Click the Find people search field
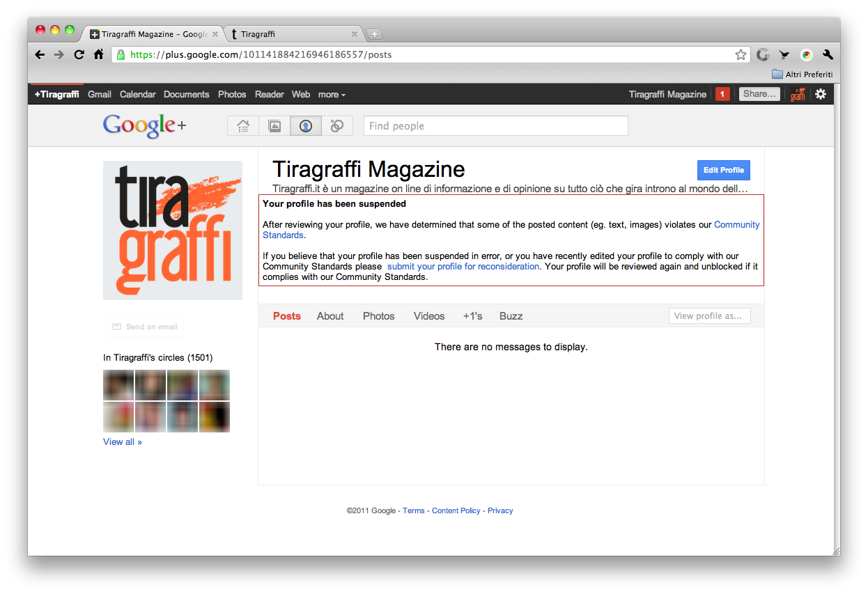Screen dimensions: 868x594 click(x=496, y=126)
